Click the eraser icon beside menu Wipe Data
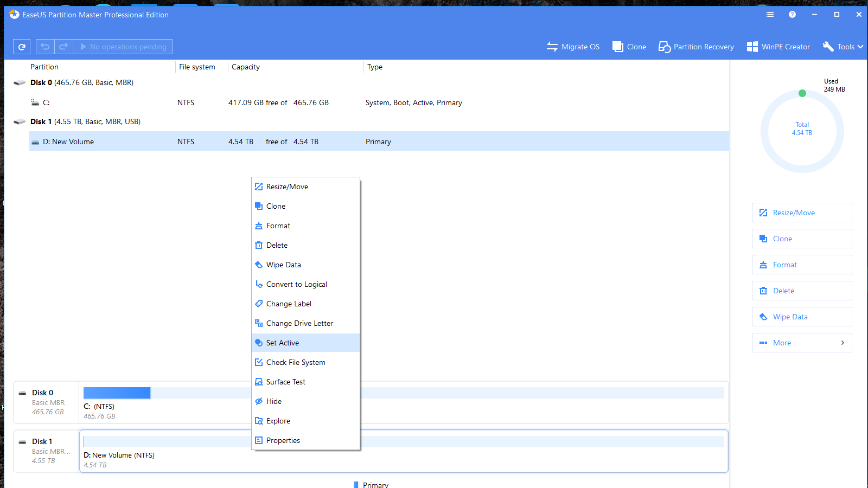 (x=259, y=265)
